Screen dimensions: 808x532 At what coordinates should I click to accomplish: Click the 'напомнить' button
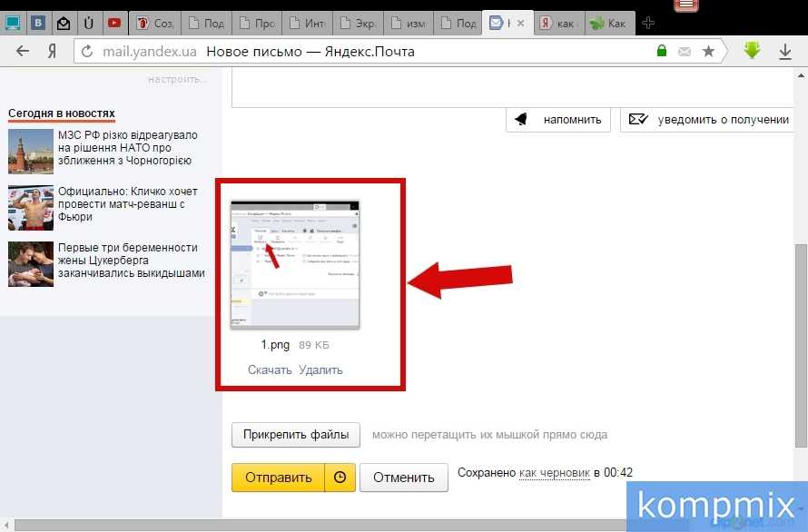(558, 120)
